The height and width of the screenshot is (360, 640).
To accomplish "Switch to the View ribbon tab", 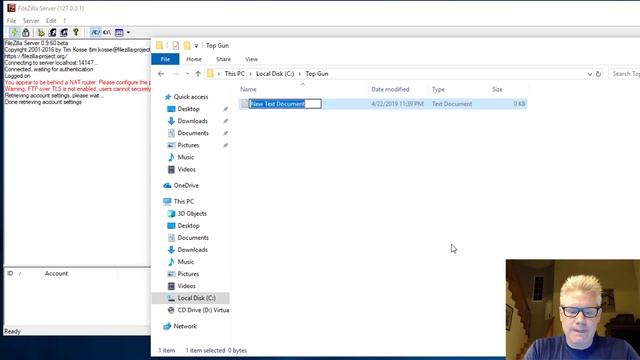I will pos(251,59).
